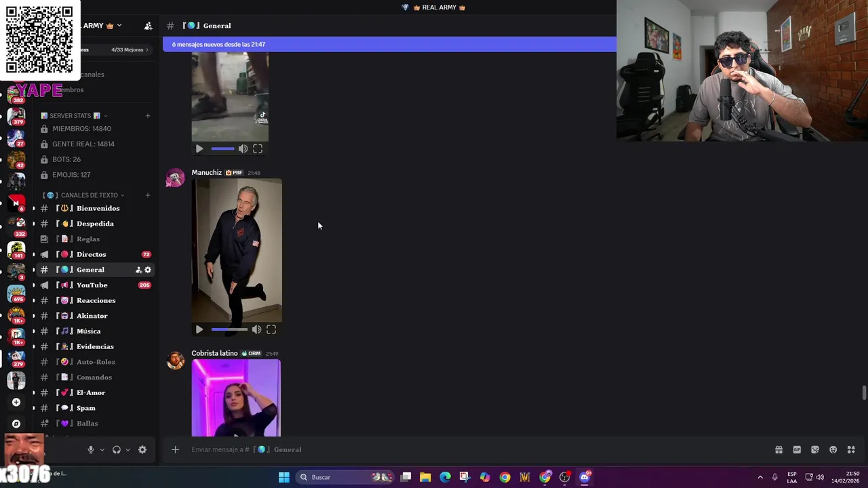The width and height of the screenshot is (868, 488).
Task: Add a channel to CANALES DE TEXTO
Action: (148, 195)
